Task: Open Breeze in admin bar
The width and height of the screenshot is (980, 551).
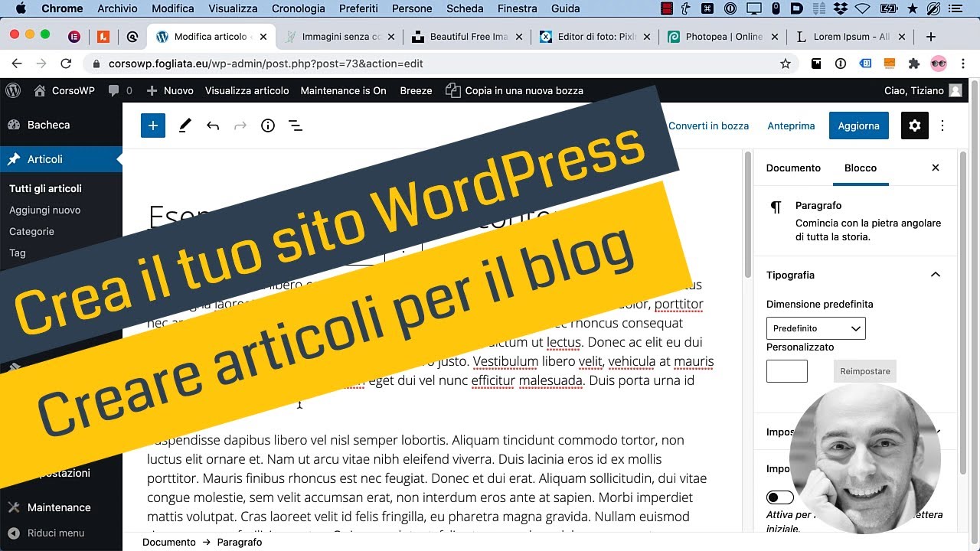Action: 416,90
